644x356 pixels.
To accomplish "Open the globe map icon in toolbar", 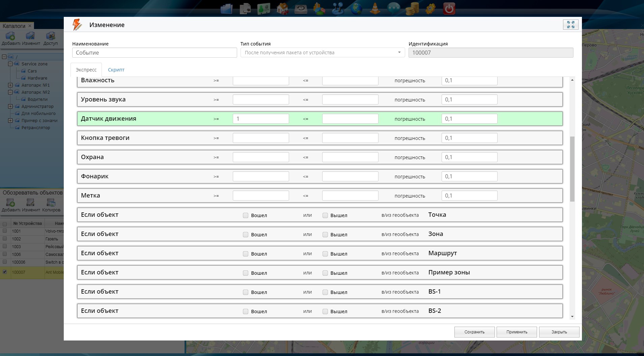I will (356, 8).
